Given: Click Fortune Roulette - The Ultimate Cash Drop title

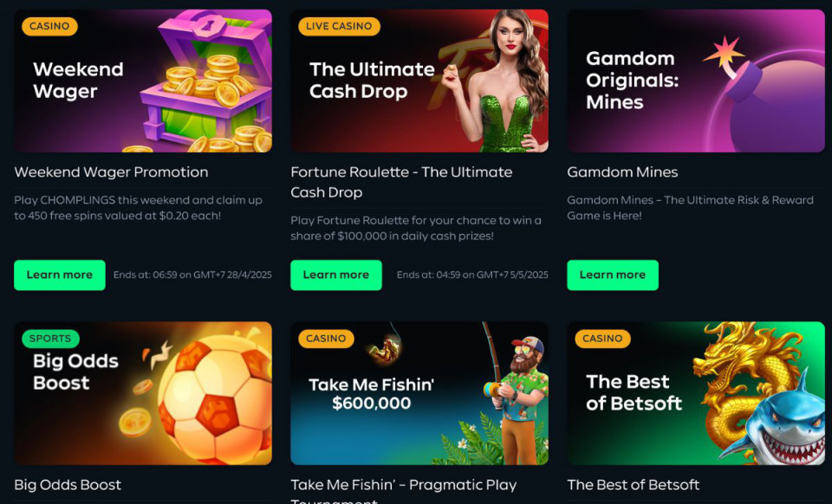Looking at the screenshot, I should point(401,183).
